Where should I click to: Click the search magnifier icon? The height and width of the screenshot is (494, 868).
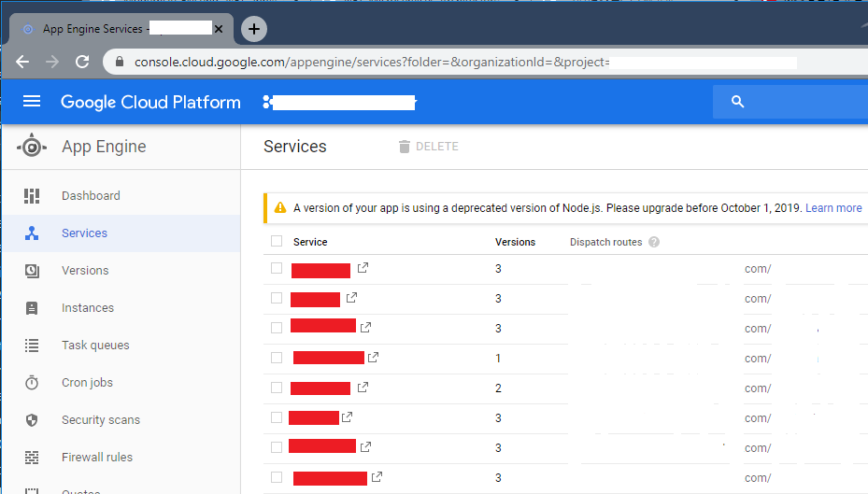pyautogui.click(x=737, y=101)
